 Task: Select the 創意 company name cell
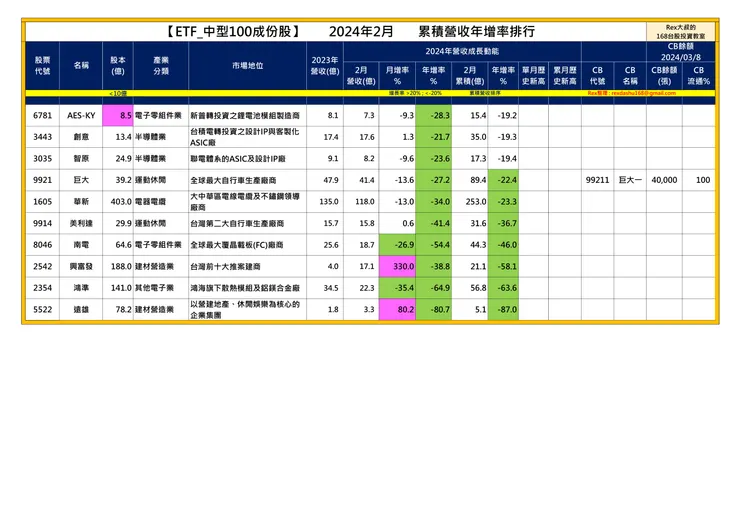pyautogui.click(x=81, y=137)
